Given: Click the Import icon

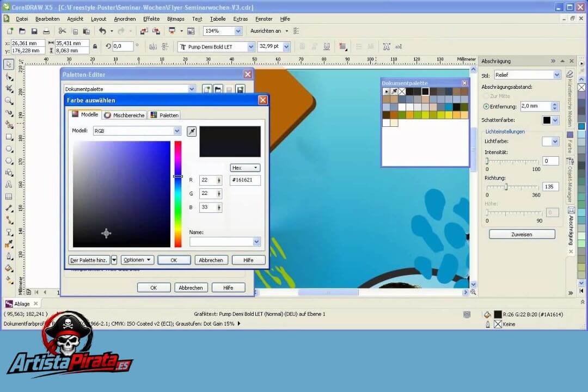Looking at the screenshot, I should 144,31.
